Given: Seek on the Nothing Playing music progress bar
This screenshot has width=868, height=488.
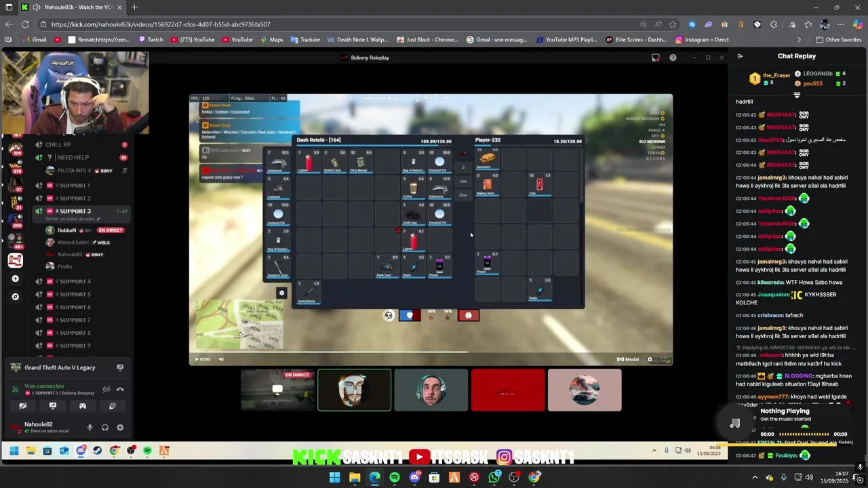Looking at the screenshot, I should (x=804, y=434).
